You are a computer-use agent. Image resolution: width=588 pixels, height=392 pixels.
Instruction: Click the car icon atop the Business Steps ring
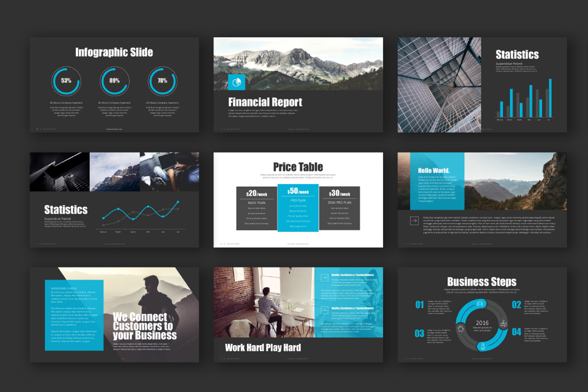coord(480,303)
